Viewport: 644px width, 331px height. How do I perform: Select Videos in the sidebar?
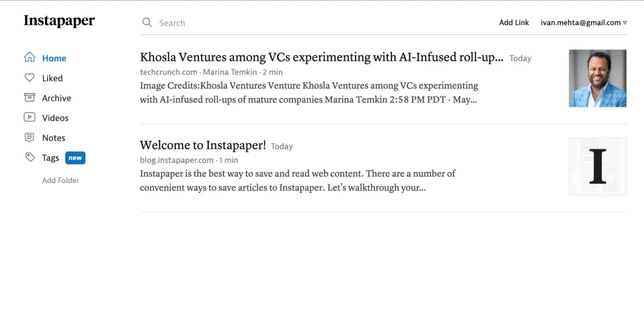click(55, 118)
